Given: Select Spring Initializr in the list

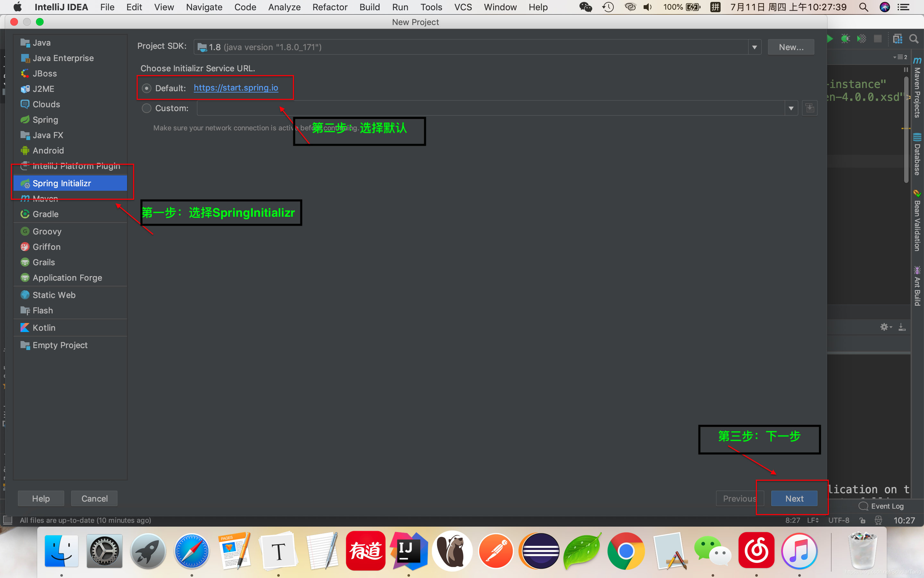Looking at the screenshot, I should tap(70, 183).
